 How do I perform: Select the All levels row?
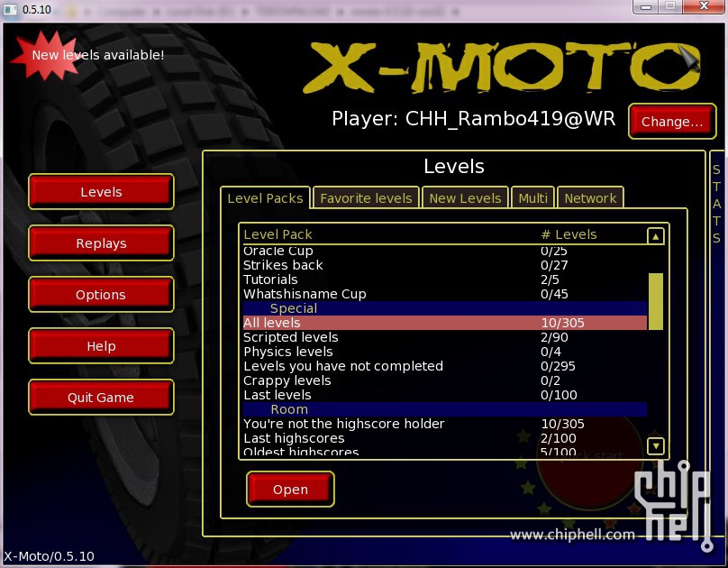445,323
